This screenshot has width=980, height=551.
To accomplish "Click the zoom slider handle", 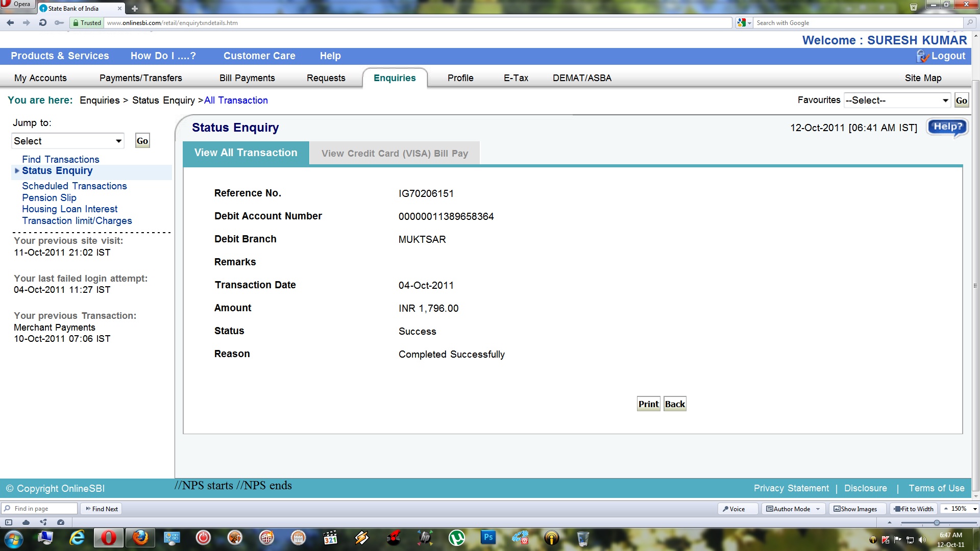I will coord(937,522).
